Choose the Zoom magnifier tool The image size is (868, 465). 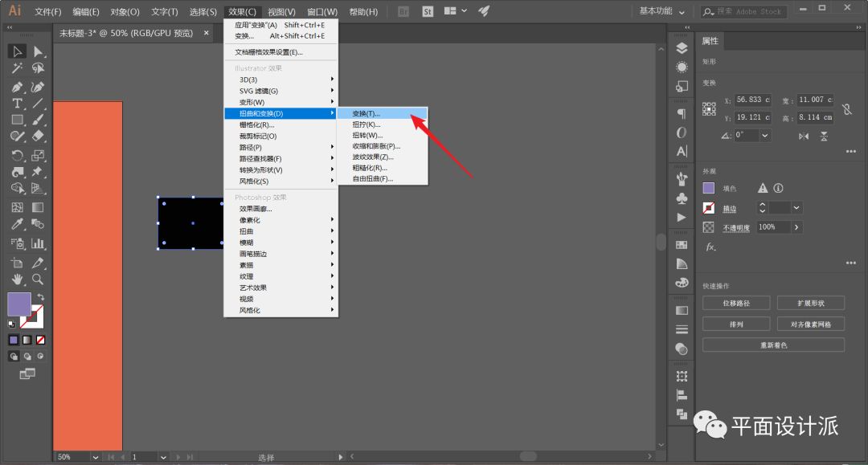click(x=38, y=279)
